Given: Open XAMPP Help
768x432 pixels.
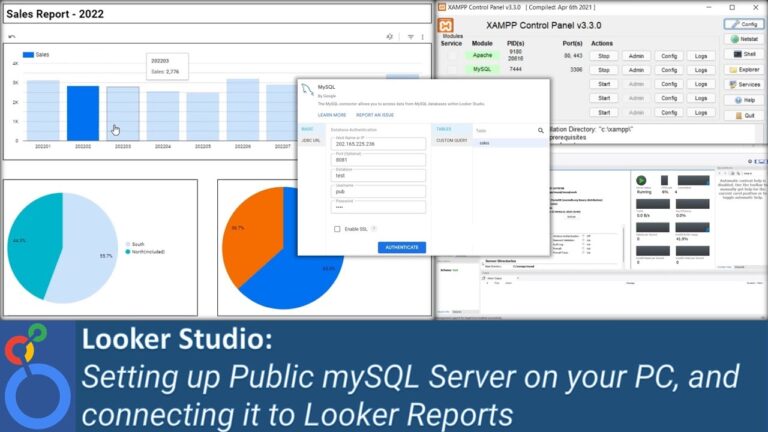Looking at the screenshot, I should click(744, 100).
